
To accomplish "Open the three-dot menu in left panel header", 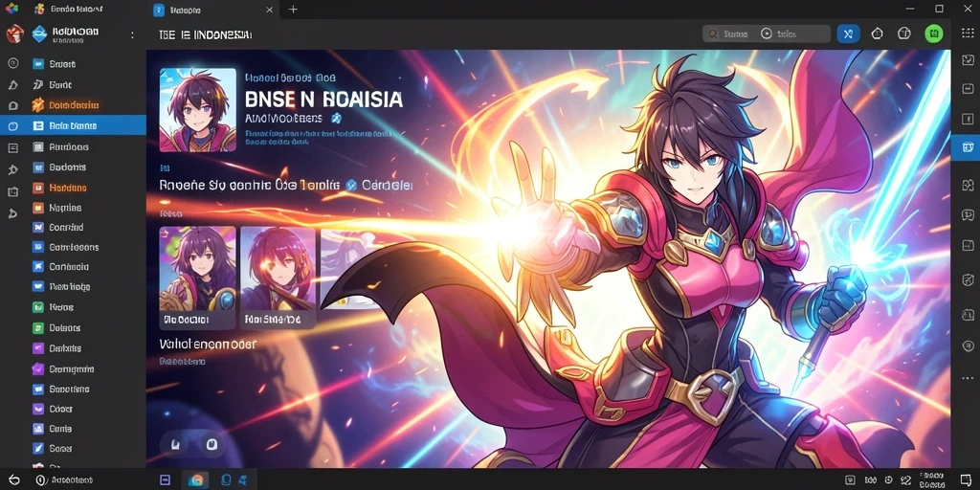I will 132,35.
